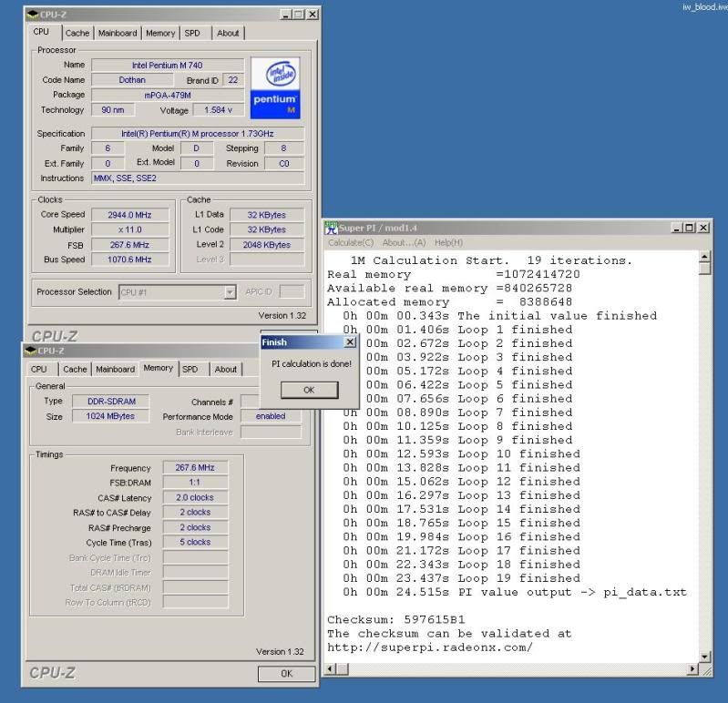Click the Super PI horizontal scroll left arrow
The height and width of the screenshot is (703, 728).
click(330, 668)
